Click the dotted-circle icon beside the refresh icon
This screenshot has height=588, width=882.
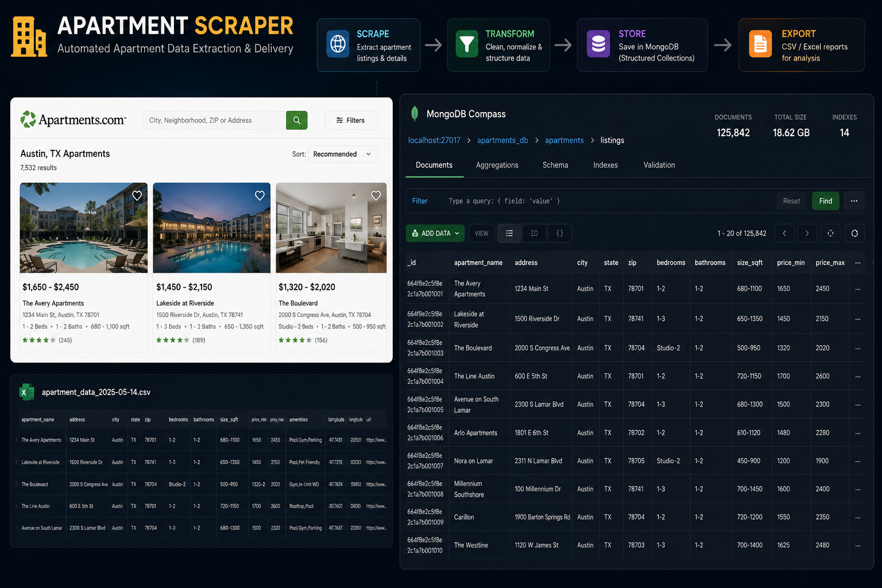[830, 233]
